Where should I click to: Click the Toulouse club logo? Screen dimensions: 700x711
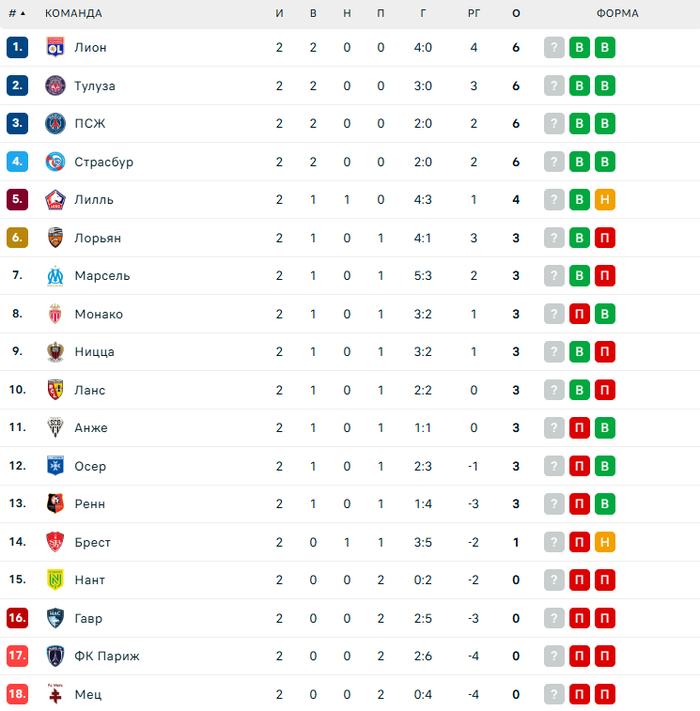tap(55, 85)
